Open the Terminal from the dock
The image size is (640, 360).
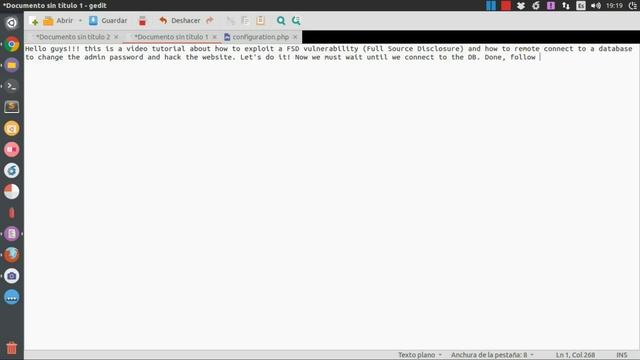click(11, 86)
